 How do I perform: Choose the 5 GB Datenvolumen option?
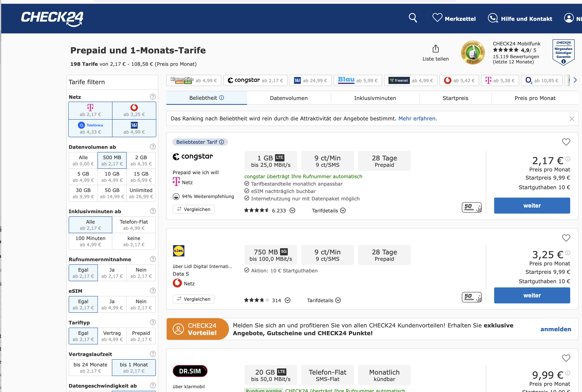83,177
